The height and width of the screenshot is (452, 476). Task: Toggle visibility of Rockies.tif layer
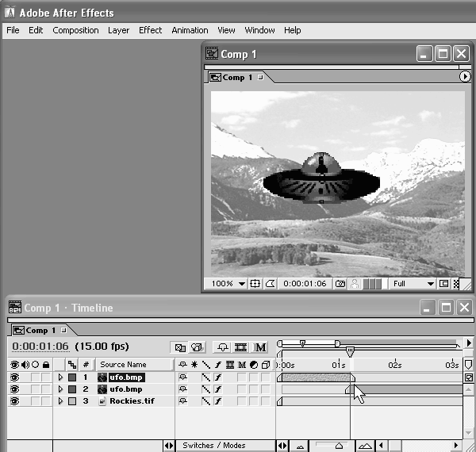pos(13,401)
